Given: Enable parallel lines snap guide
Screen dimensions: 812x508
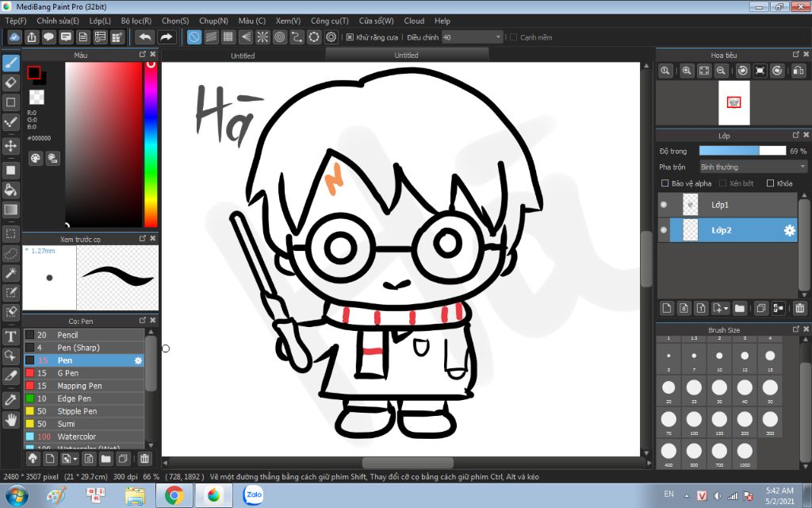Looking at the screenshot, I should tap(211, 37).
